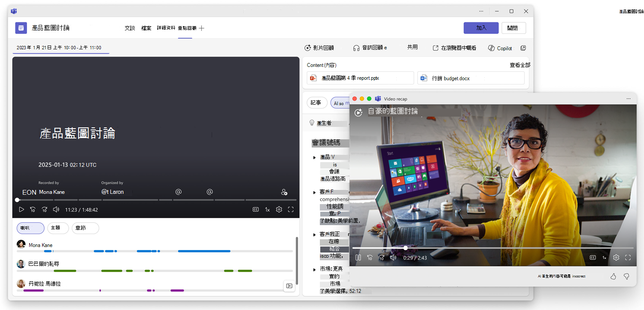Open 音訊回顧 audio recap

click(370, 48)
